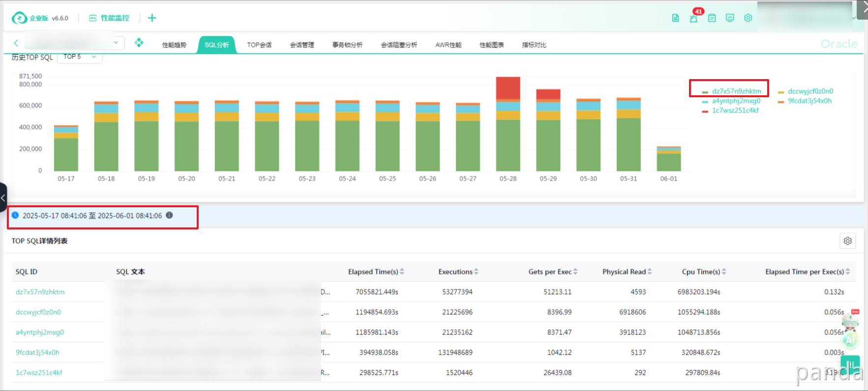Open SQL ID 9fcdat3j54x0h in the table
Screen dimensions: 868x391
point(37,352)
